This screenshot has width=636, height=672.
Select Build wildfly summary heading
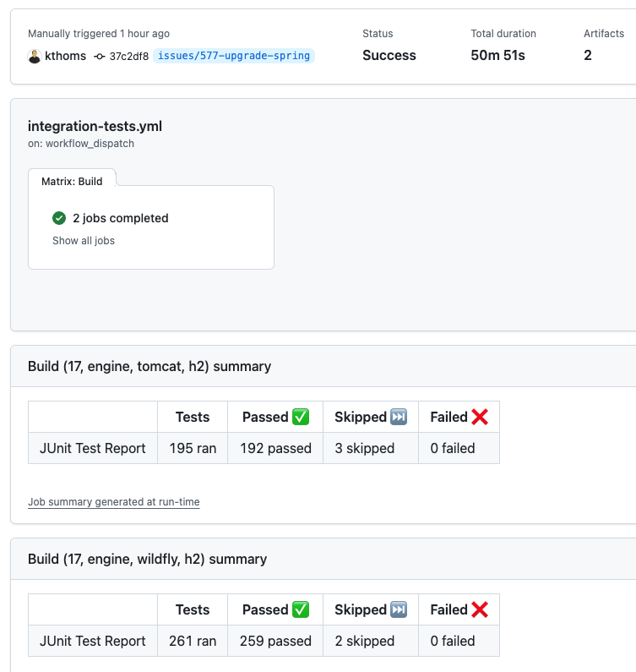[147, 559]
